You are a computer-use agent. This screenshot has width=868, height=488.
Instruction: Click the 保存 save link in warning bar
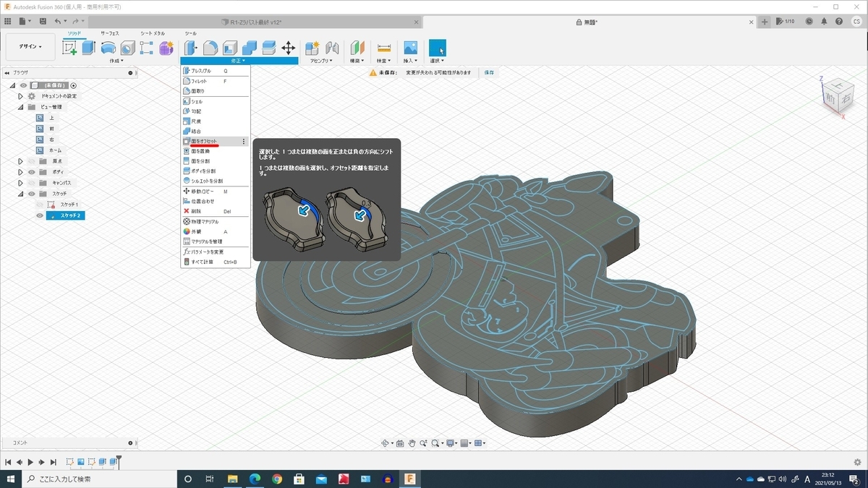489,73
